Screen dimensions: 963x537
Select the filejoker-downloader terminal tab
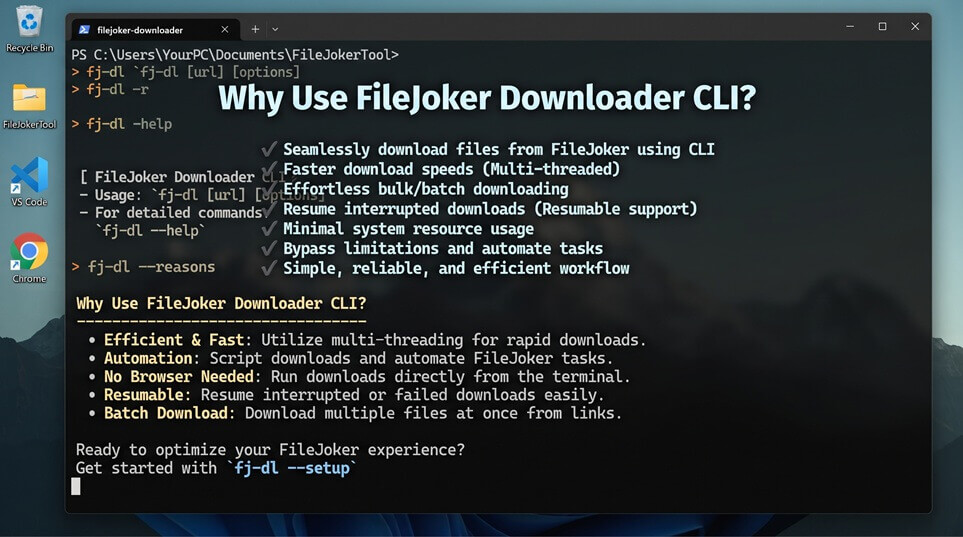[154, 29]
